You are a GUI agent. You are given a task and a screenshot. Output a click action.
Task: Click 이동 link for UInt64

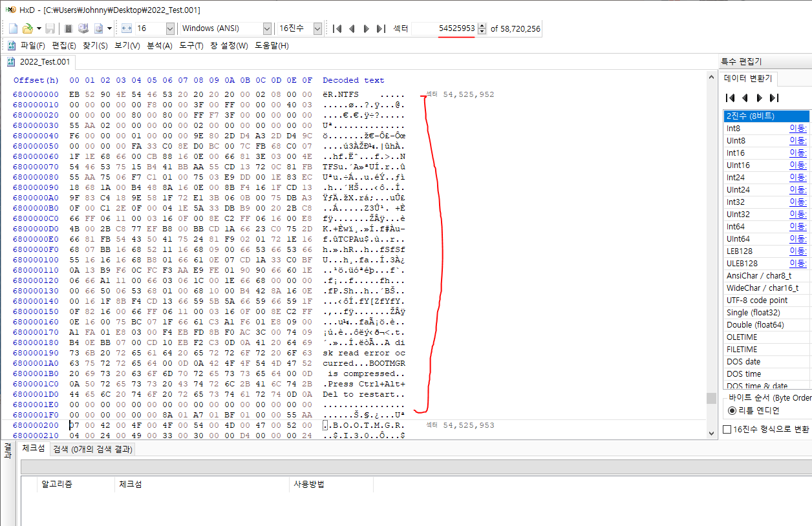coord(798,238)
